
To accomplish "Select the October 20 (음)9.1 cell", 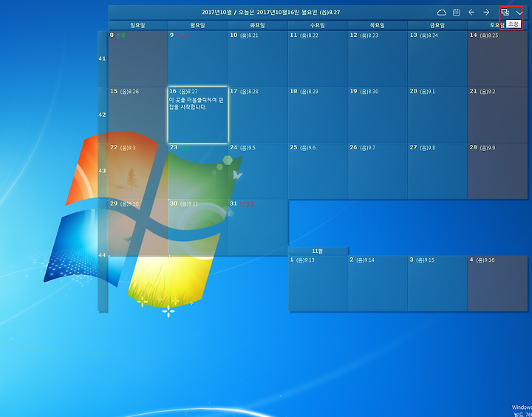I will point(437,115).
